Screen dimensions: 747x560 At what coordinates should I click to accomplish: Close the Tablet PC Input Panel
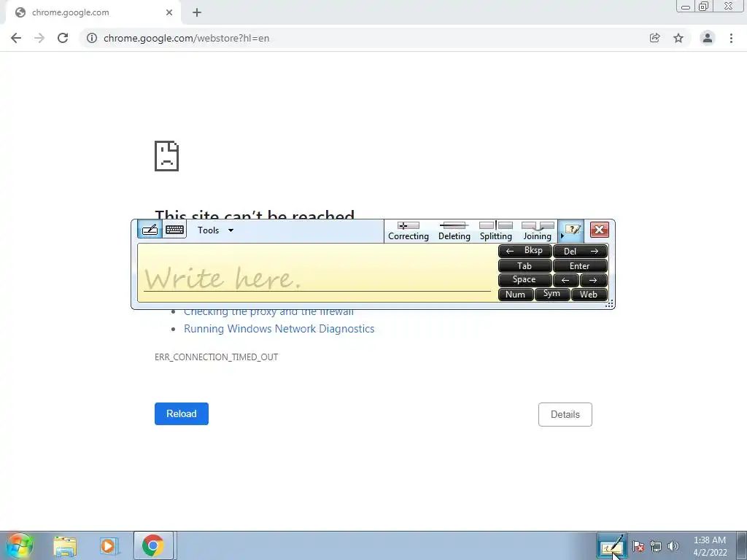tap(600, 230)
